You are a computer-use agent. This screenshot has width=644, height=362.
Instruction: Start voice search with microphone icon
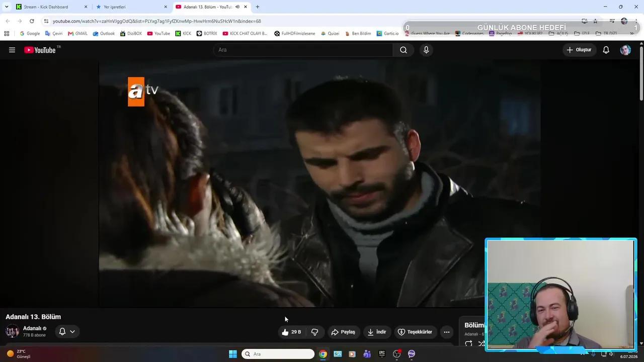426,50
